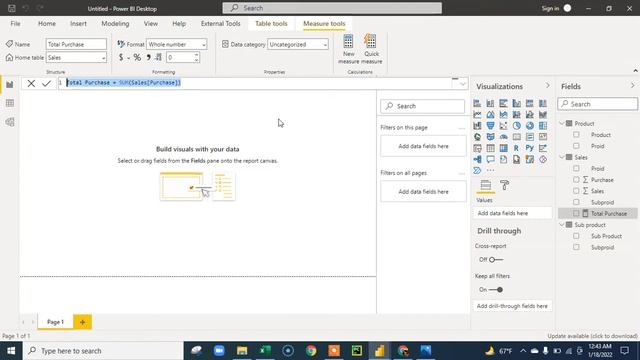
Task: Toggle Cross-report drill through switch
Action: tap(496, 260)
